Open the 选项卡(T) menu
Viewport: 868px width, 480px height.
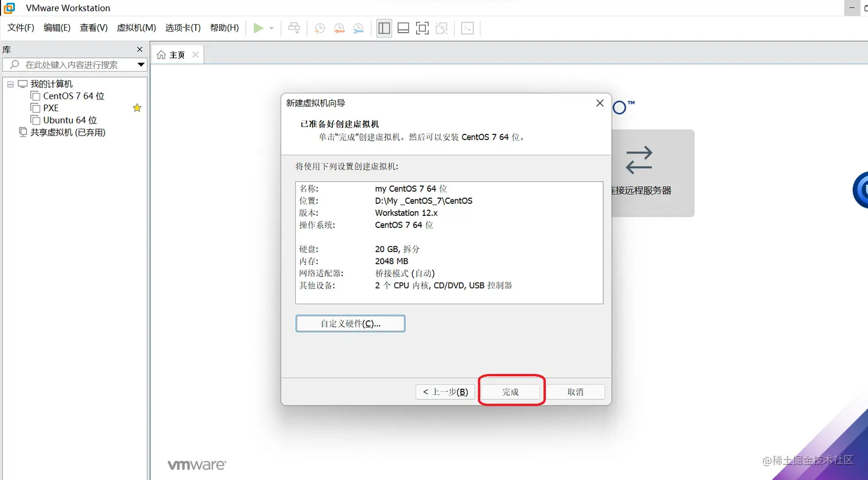pyautogui.click(x=183, y=28)
